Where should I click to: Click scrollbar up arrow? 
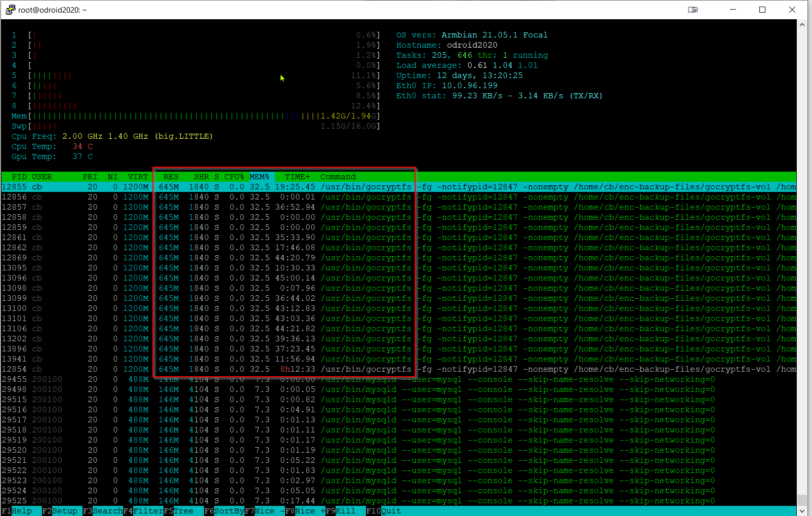tap(802, 24)
